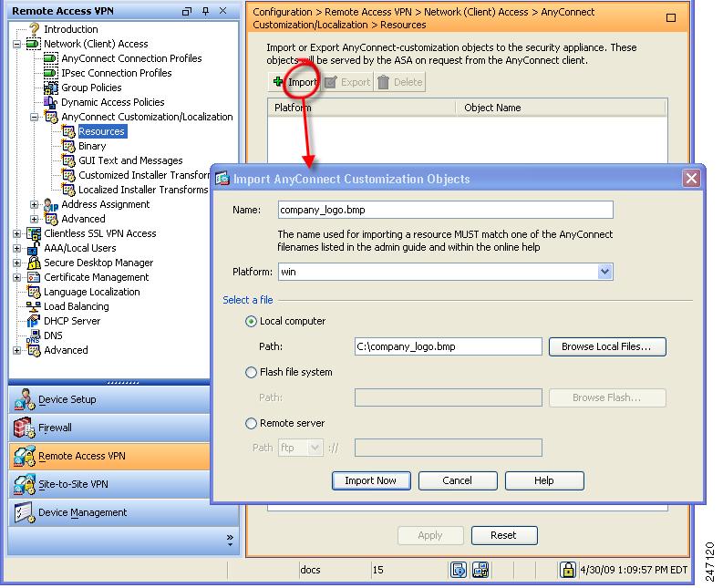Open the ftp protocol dropdown
The image size is (723, 588).
point(315,448)
